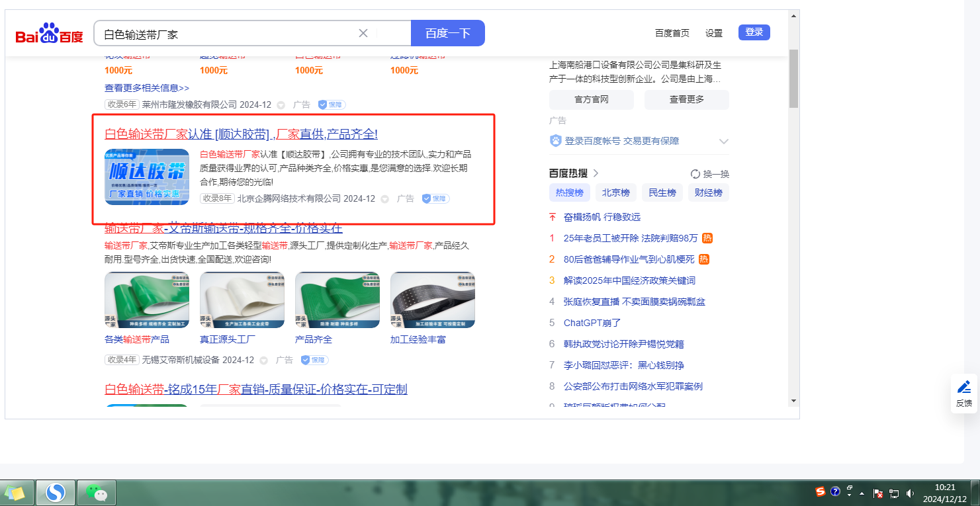Expand the 登录百度帐号 交易更有保障 chevron
The image size is (980, 506).
[723, 141]
